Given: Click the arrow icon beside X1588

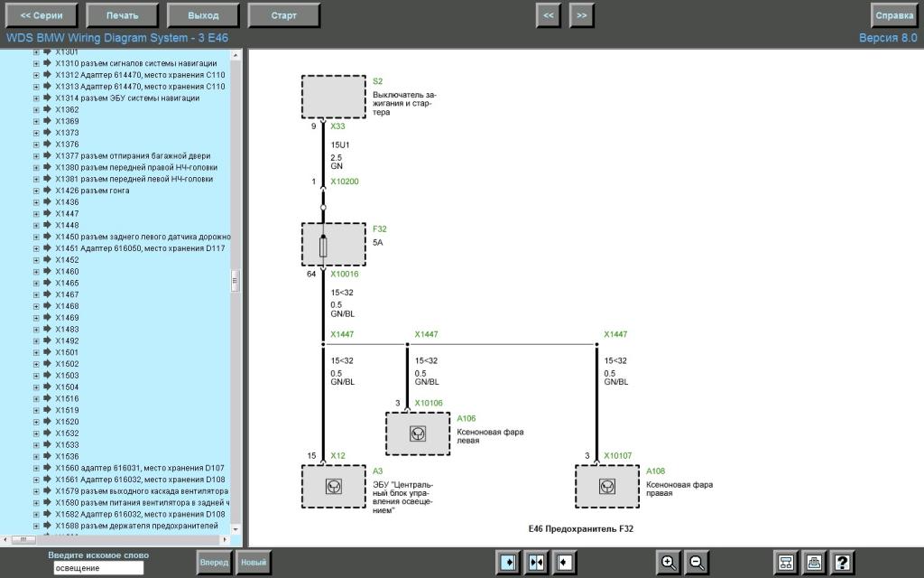Looking at the screenshot, I should [x=47, y=526].
